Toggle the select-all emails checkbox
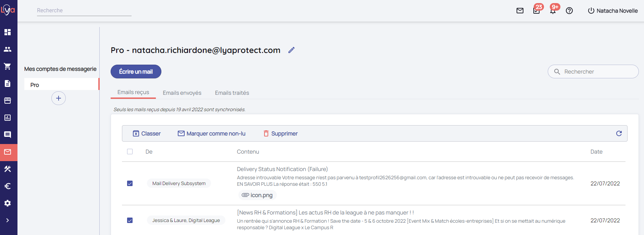The image size is (644, 235). pyautogui.click(x=130, y=152)
